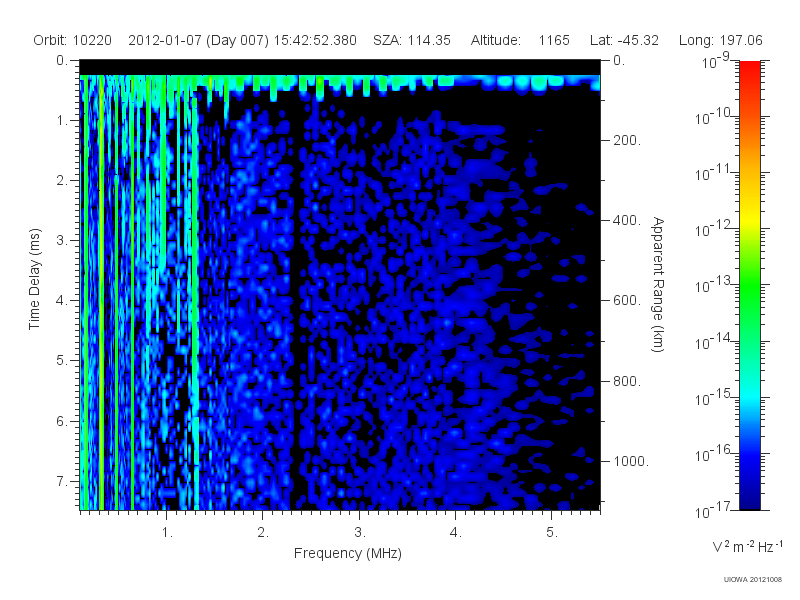
Task: Click the Altitude: 1165 header text
Action: [x=520, y=40]
